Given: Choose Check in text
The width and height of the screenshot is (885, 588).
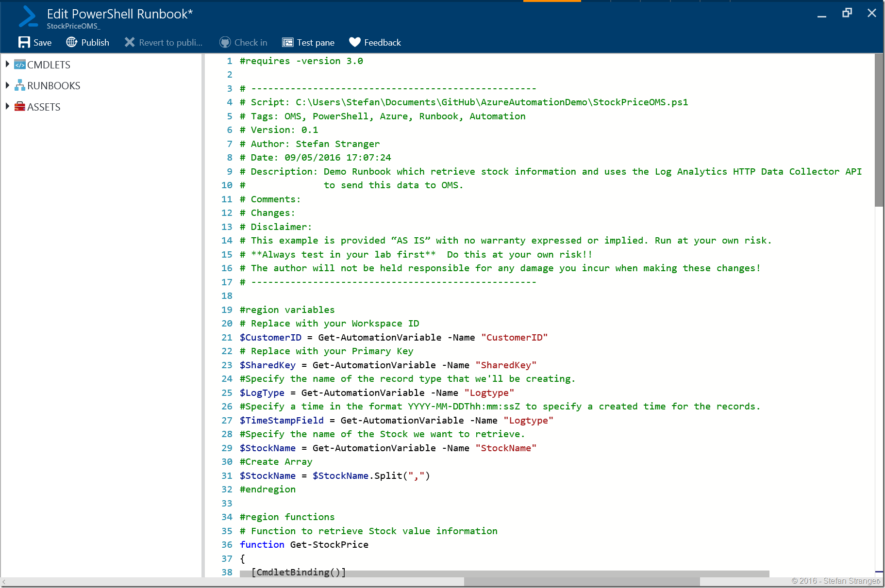Looking at the screenshot, I should (x=251, y=43).
